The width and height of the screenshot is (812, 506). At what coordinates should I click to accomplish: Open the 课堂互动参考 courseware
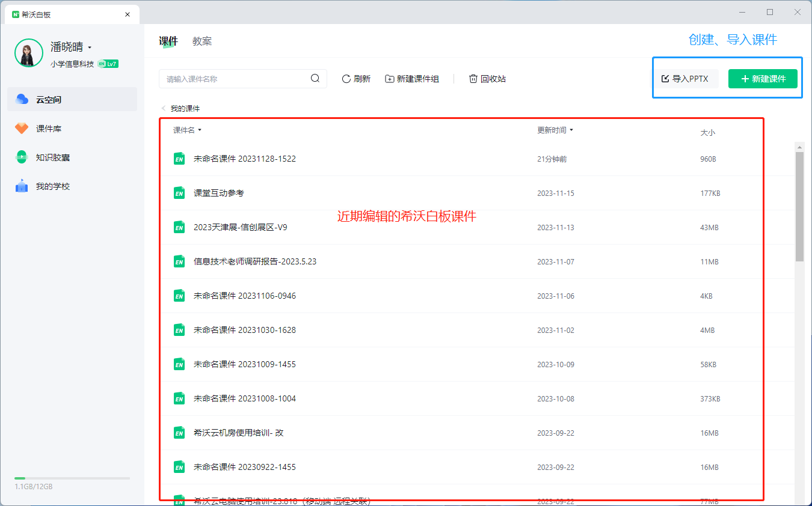pyautogui.click(x=219, y=193)
